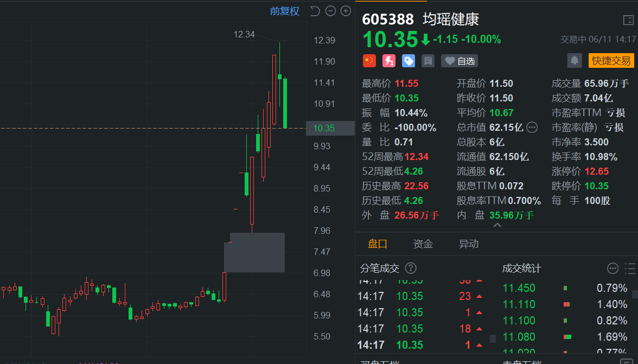
Task: Click the 外盘 value 26.56万手
Action: [x=417, y=215]
